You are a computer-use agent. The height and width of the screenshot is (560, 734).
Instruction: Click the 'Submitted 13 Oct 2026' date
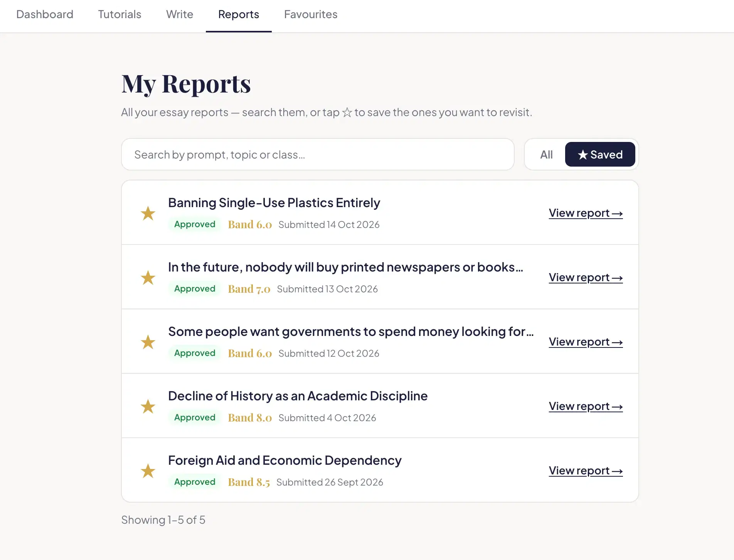click(327, 289)
